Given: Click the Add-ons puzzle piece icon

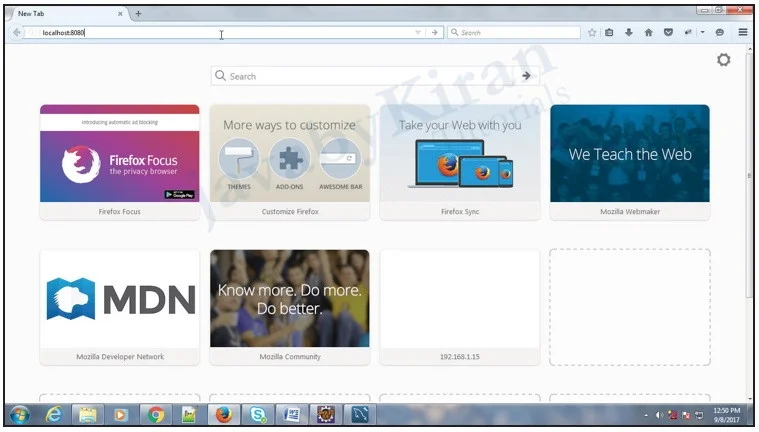Looking at the screenshot, I should pos(289,159).
